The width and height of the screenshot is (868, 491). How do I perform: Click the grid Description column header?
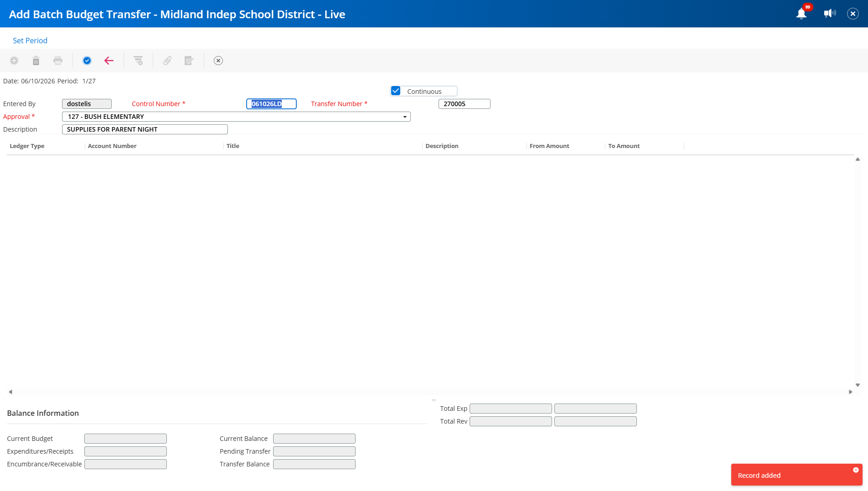pyautogui.click(x=442, y=146)
